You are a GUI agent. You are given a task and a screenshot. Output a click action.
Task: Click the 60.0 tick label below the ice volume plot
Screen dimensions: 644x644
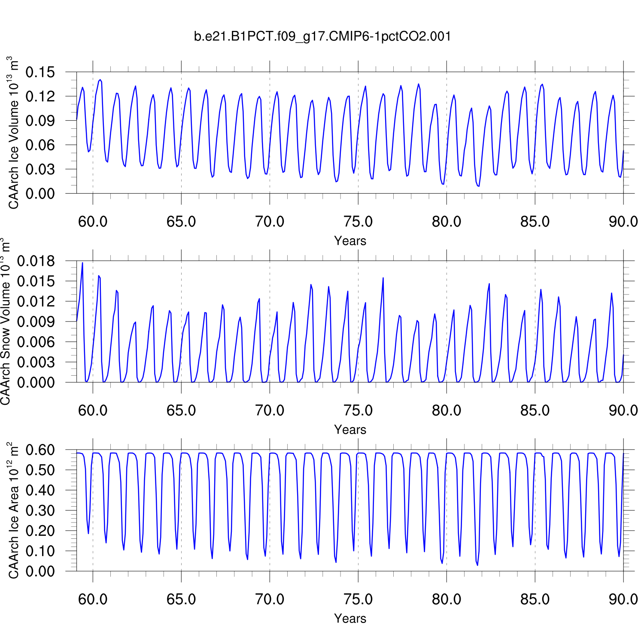coord(93,222)
